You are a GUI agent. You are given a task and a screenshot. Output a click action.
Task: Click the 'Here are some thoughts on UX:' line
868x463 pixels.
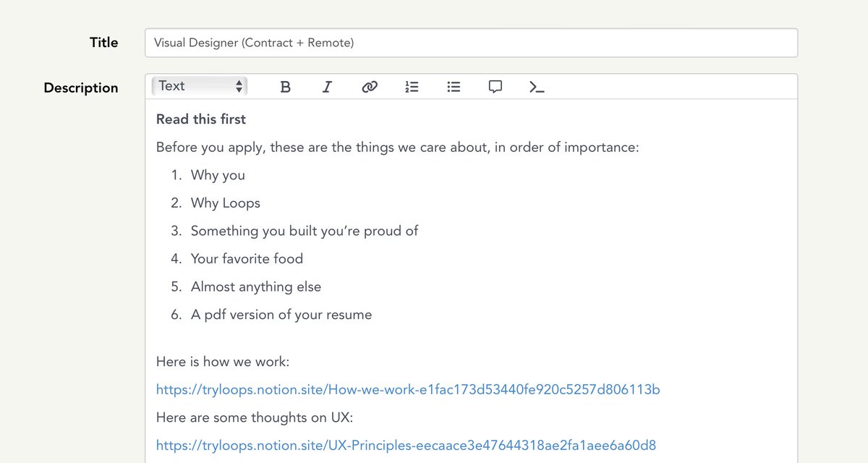[x=255, y=417]
